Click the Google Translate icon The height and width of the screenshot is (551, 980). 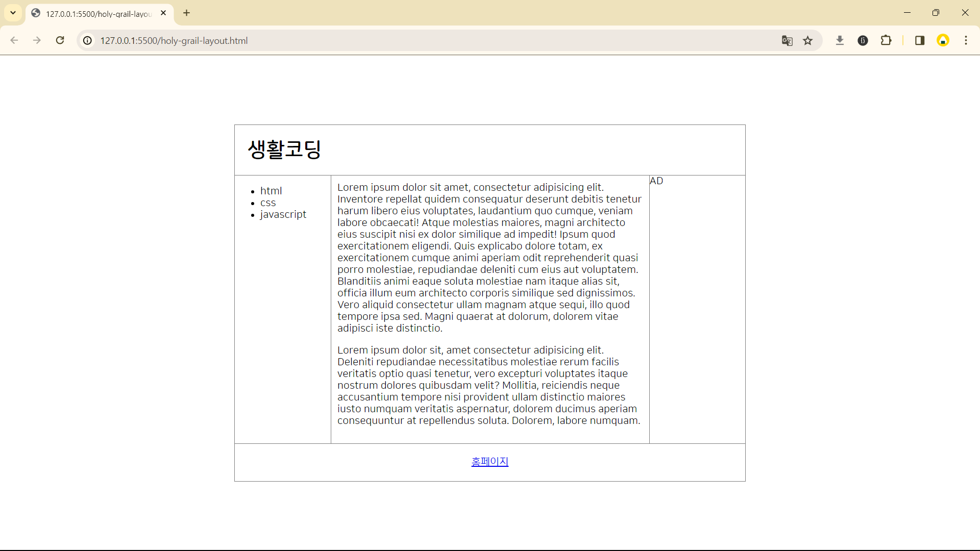point(787,40)
